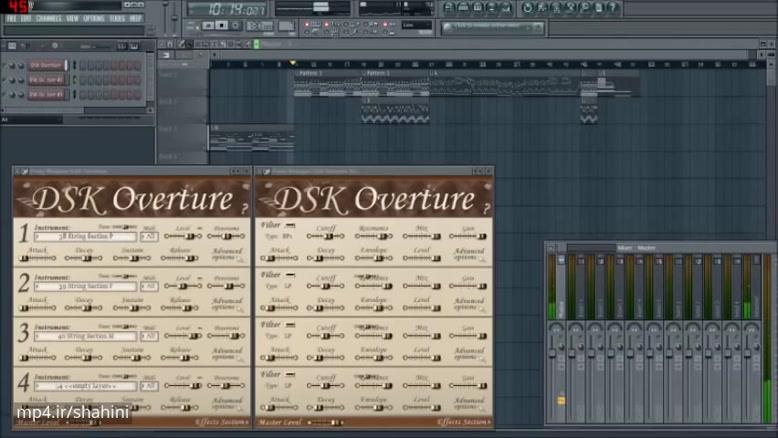
Task: Click Advanced options in layer 3
Action: 228,354
